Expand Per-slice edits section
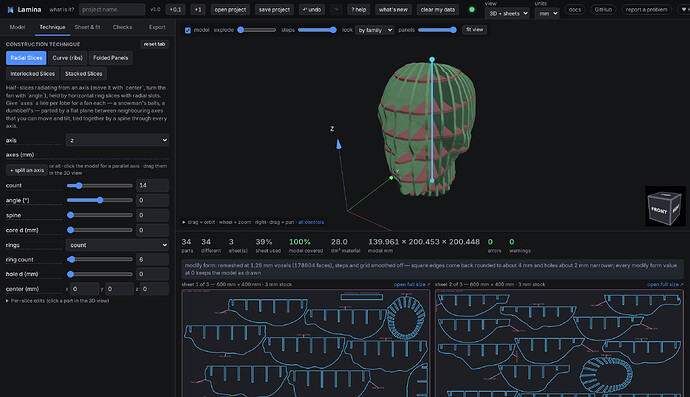 [58, 301]
